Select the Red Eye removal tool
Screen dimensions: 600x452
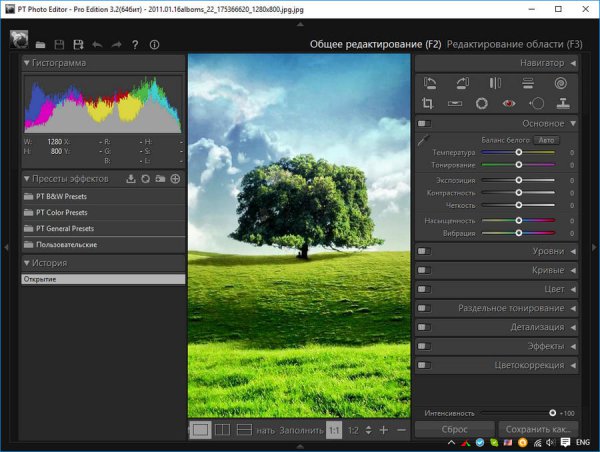pos(509,103)
